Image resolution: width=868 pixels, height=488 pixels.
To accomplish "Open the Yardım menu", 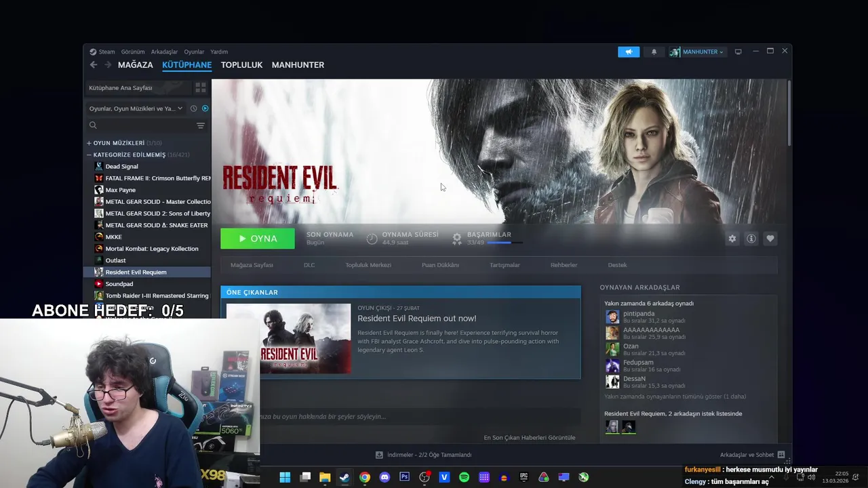I will tap(219, 52).
